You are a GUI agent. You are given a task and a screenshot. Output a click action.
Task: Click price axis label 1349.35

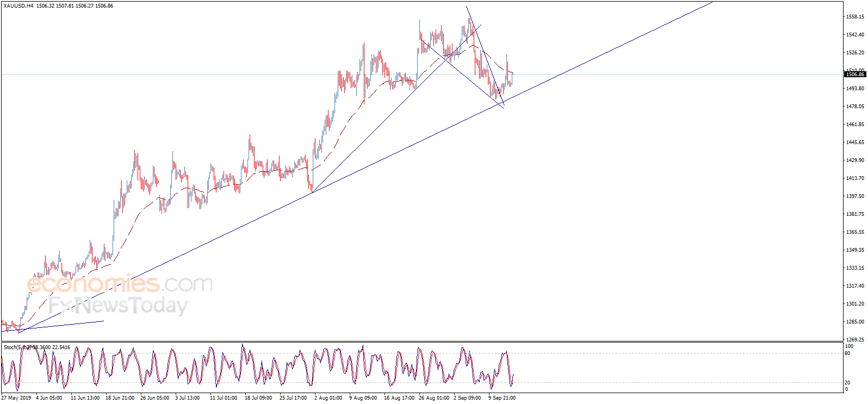[855, 250]
